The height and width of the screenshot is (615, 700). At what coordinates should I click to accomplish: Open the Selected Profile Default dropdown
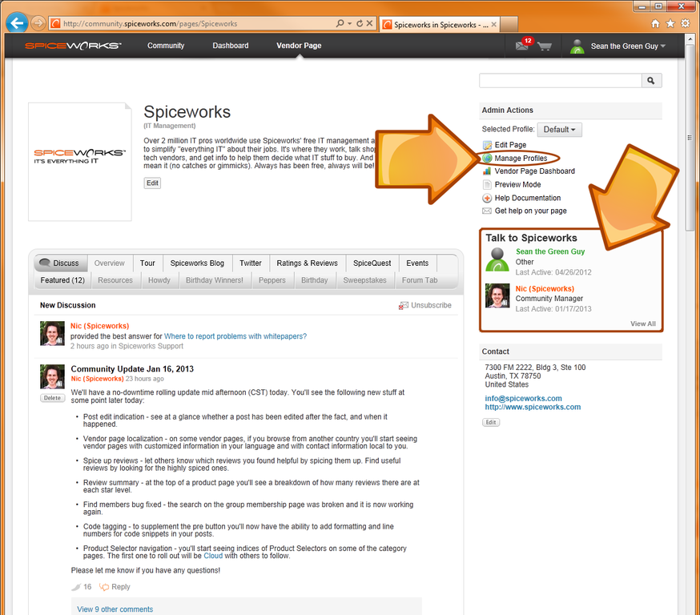click(559, 128)
